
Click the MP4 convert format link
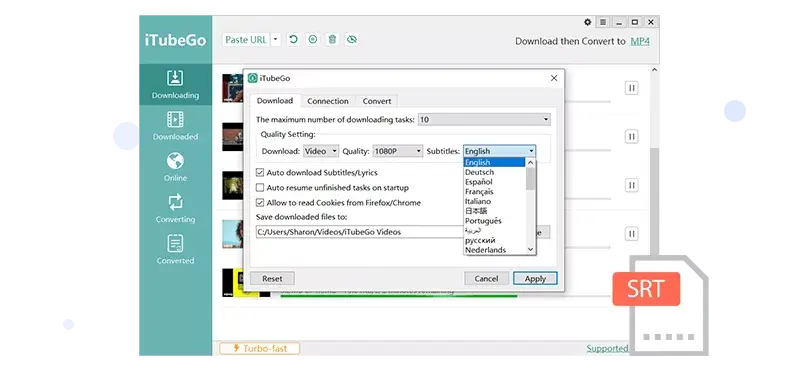click(640, 41)
